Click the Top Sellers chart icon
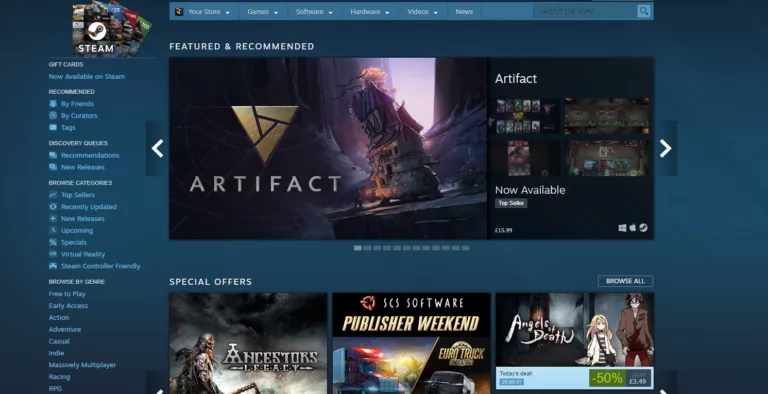The image size is (768, 394). click(53, 195)
